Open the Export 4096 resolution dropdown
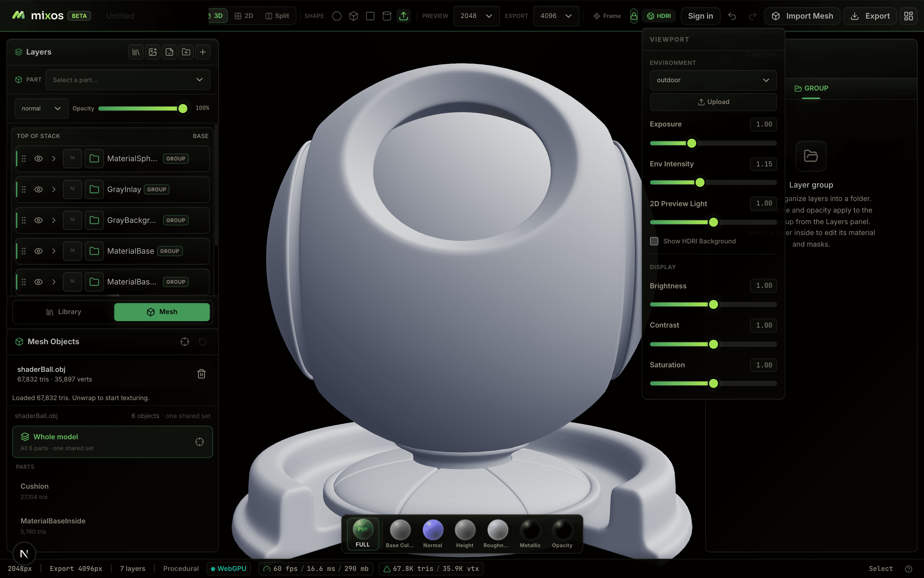This screenshot has height=578, width=924. 556,16
